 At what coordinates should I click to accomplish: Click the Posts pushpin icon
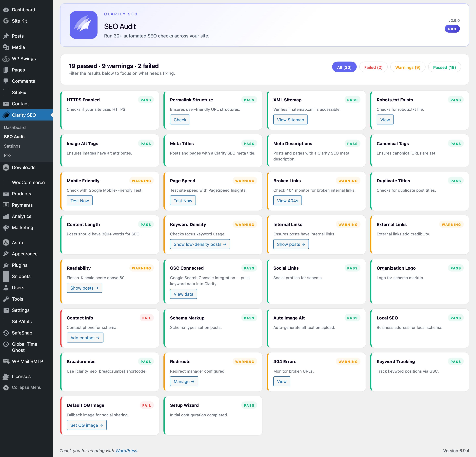tap(6, 36)
